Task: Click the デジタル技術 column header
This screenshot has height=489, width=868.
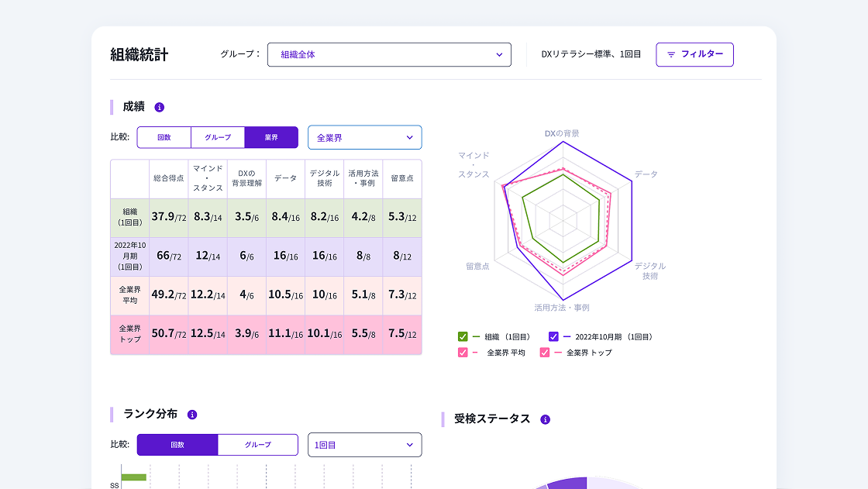Action: [x=325, y=178]
